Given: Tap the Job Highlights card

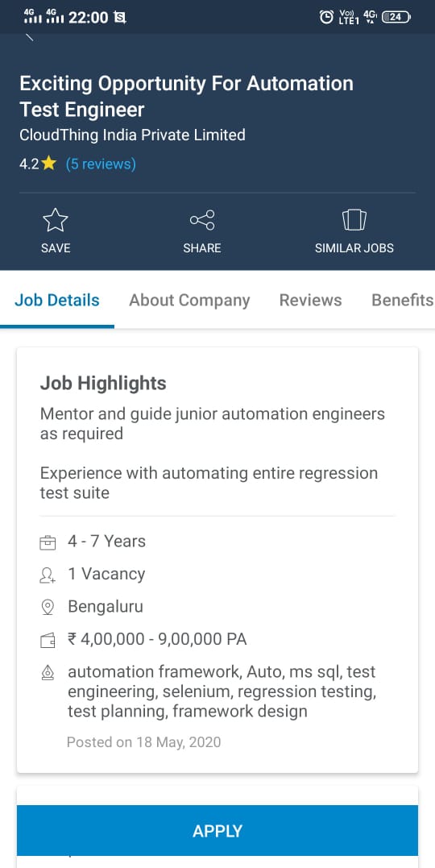Looking at the screenshot, I should point(217,559).
